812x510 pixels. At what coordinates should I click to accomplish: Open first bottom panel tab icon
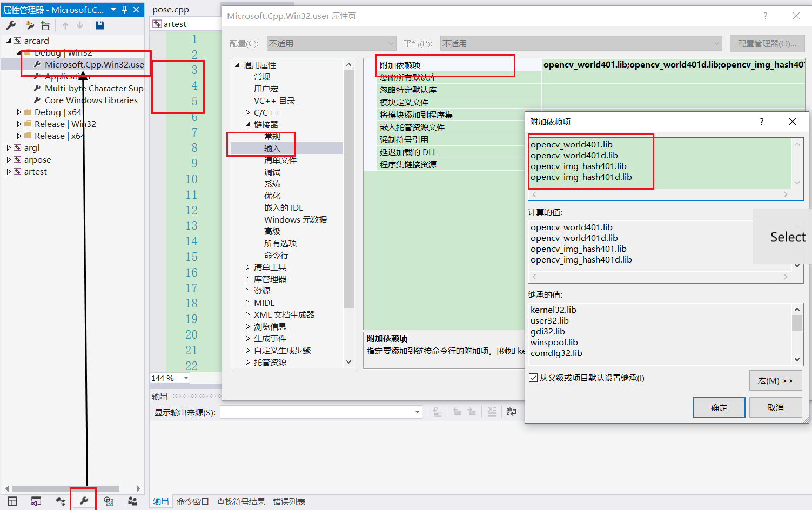click(x=12, y=501)
